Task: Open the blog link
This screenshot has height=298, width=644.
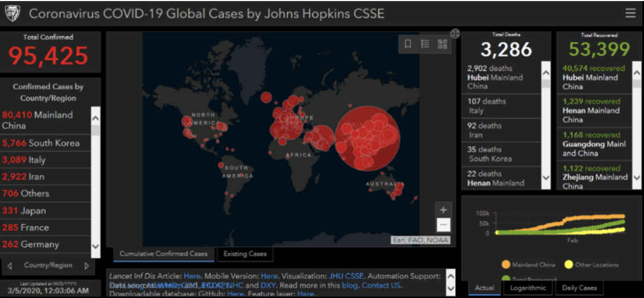Action: coord(350,285)
